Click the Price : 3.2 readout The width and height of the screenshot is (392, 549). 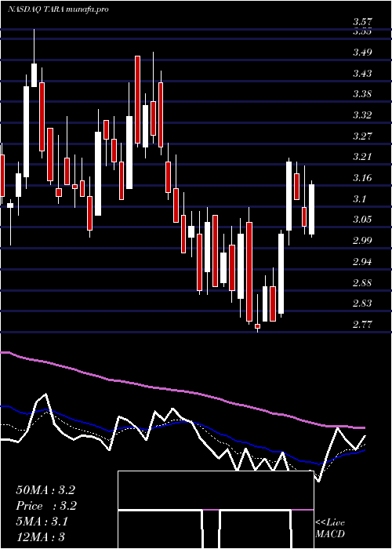coord(46,506)
